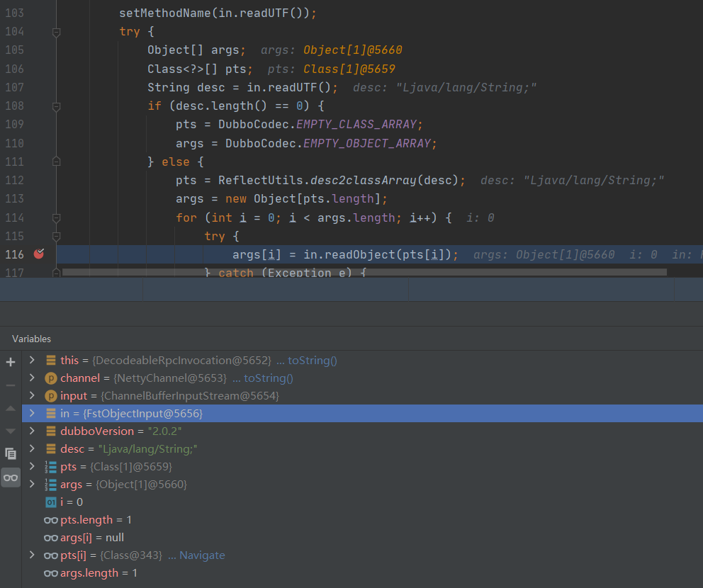The image size is (703, 588).
Task: Expand the args Object array node
Action: click(x=32, y=485)
